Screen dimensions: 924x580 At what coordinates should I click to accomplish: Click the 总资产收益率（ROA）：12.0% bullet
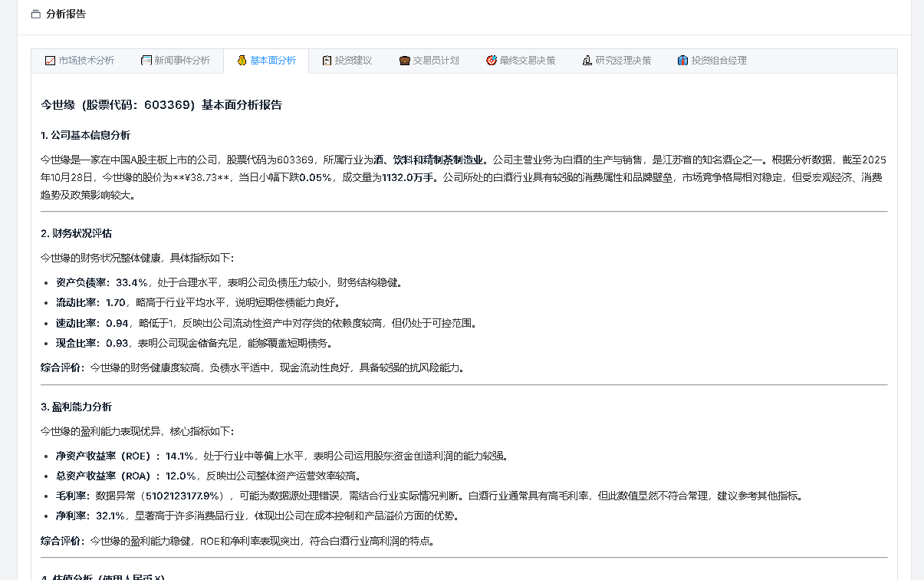[209, 476]
